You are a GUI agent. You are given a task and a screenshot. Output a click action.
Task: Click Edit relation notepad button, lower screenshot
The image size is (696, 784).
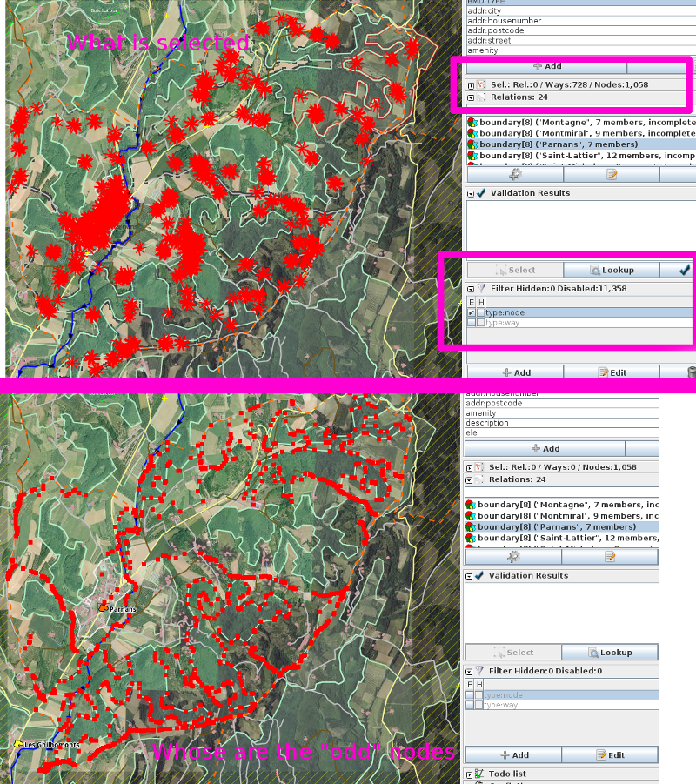coord(610,557)
